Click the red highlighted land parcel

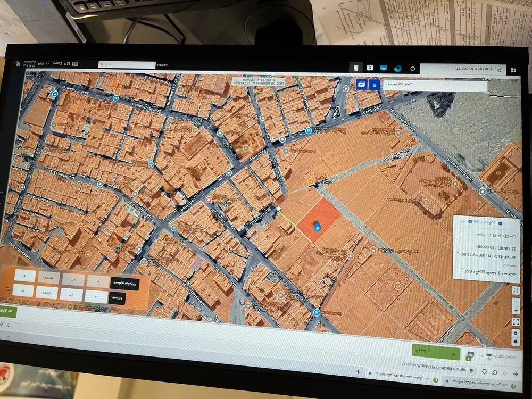coord(318,220)
